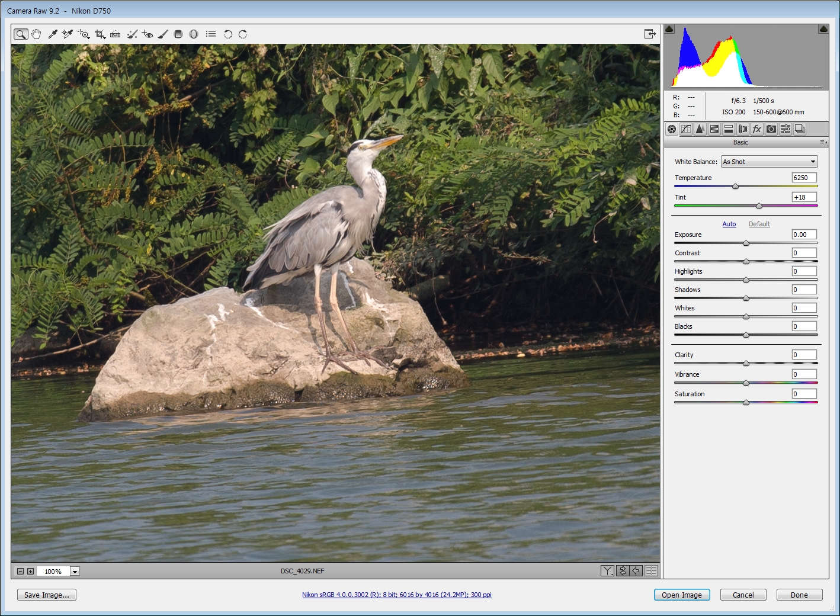Select the Hand tool
The width and height of the screenshot is (840, 616).
(x=36, y=34)
